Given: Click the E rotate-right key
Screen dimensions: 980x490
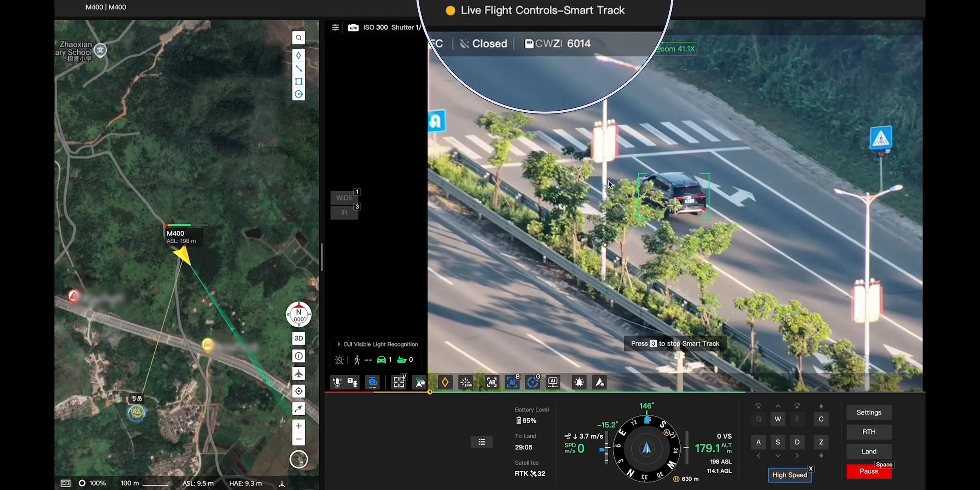Looking at the screenshot, I should pos(797,419).
